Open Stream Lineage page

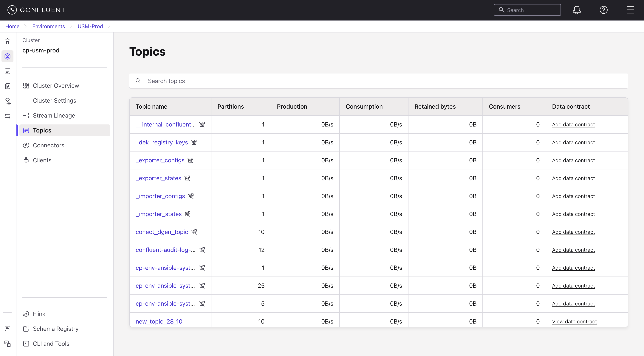[x=54, y=115]
